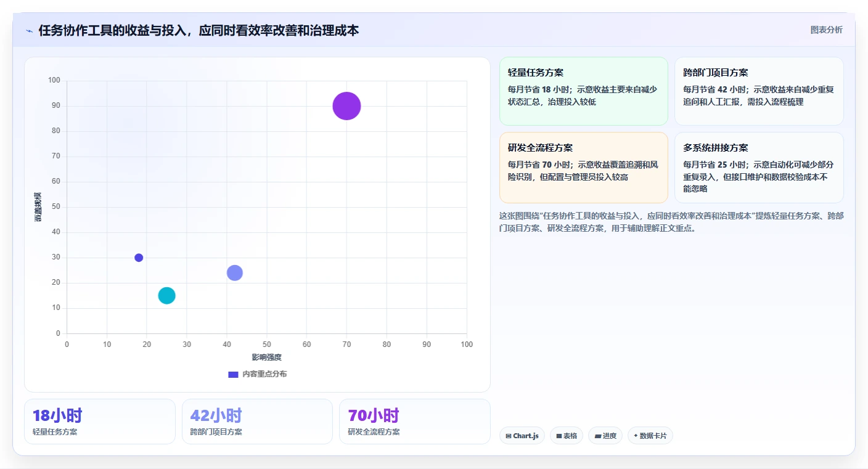Click the y-axis tick label 100
Viewport: 868px width, 469px height.
[x=54, y=80]
